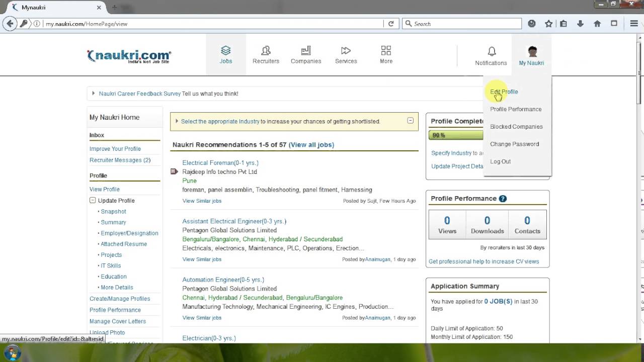Image resolution: width=644 pixels, height=362 pixels.
Task: Open the More grid icon
Action: click(386, 51)
